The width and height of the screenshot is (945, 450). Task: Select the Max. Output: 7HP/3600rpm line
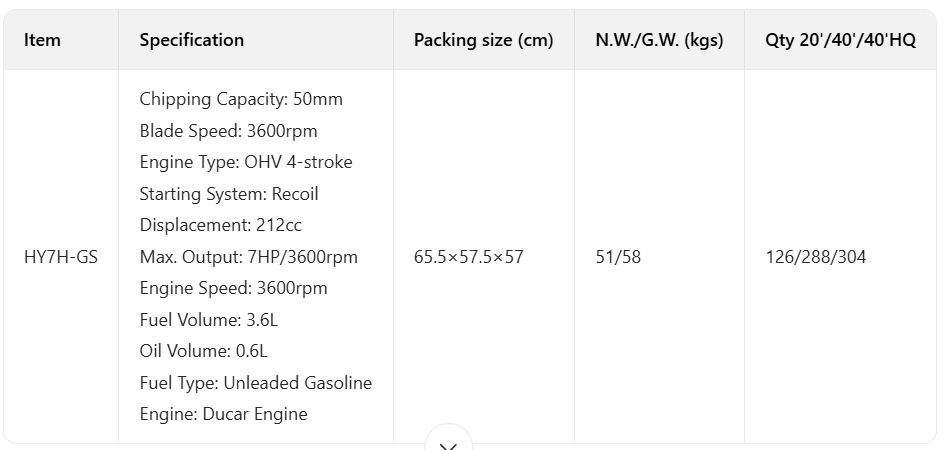248,257
